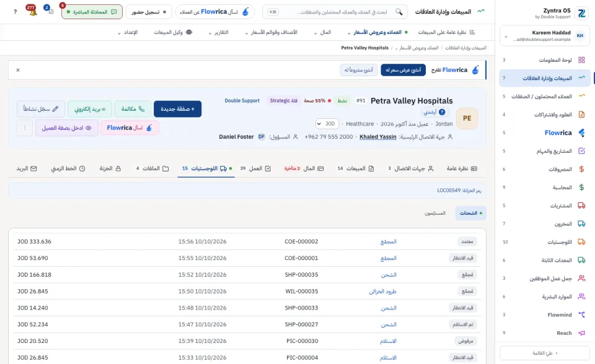Open المشتريات in the sidebar

pos(545,206)
